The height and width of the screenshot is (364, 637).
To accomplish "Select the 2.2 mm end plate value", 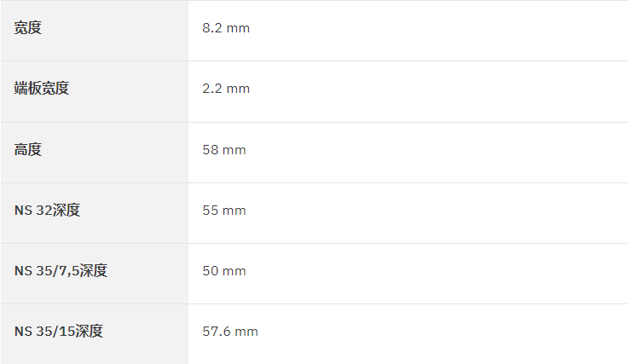I will pos(226,89).
